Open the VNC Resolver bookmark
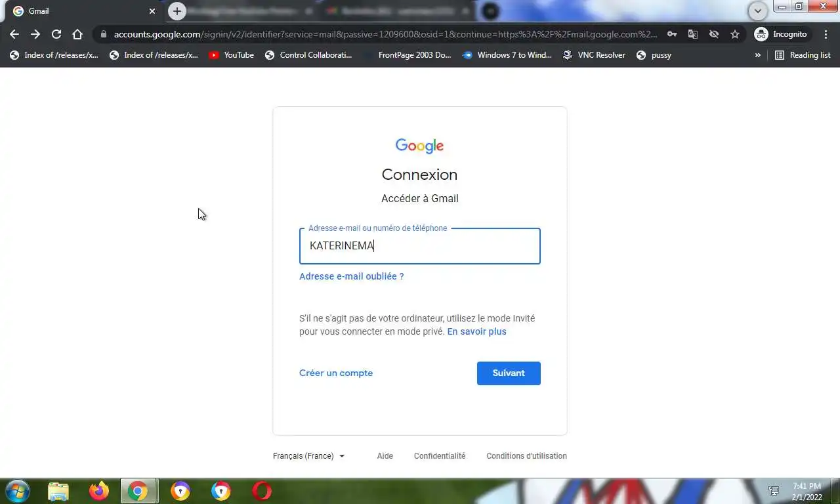This screenshot has height=504, width=840. coord(594,55)
